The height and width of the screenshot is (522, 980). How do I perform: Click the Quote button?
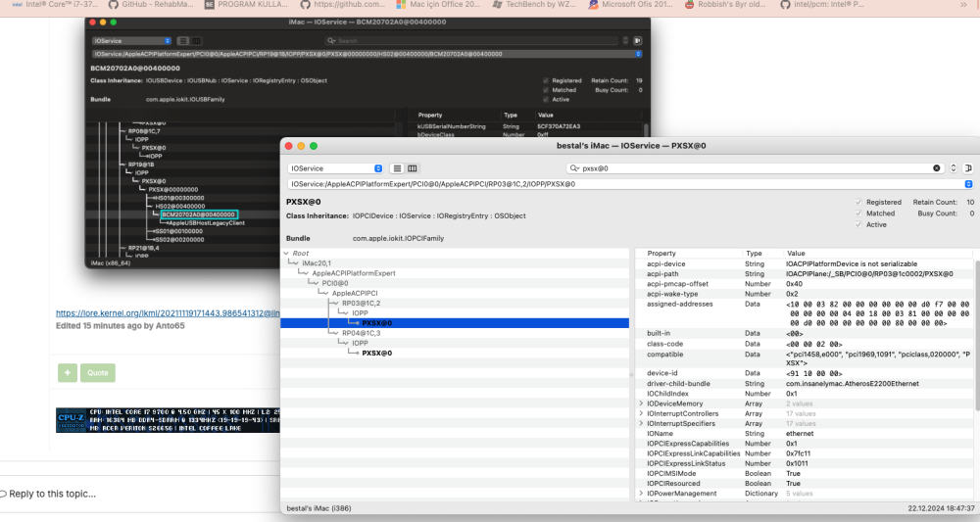[97, 373]
